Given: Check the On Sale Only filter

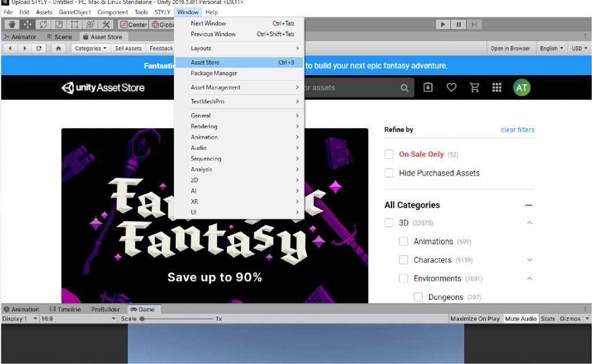Looking at the screenshot, I should [389, 154].
